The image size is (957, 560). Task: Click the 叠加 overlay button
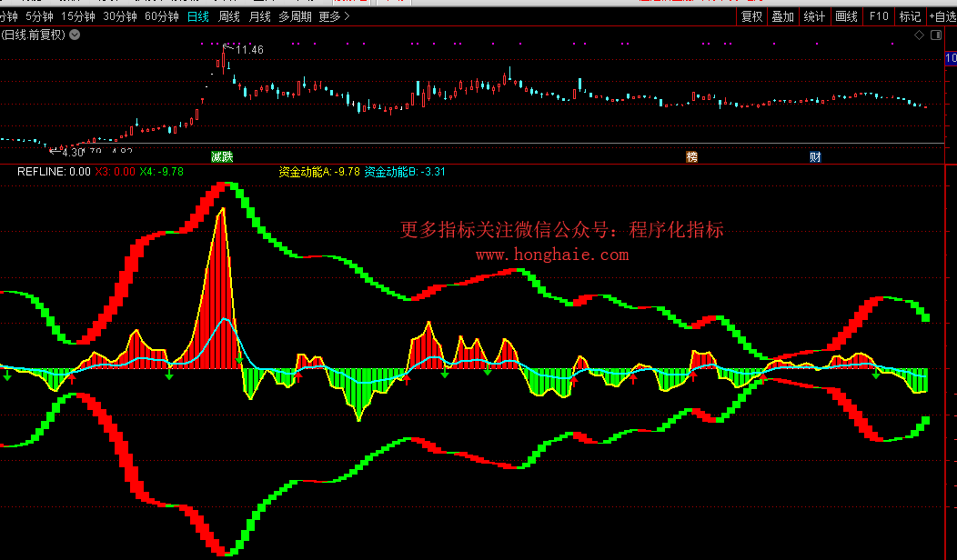coord(782,16)
